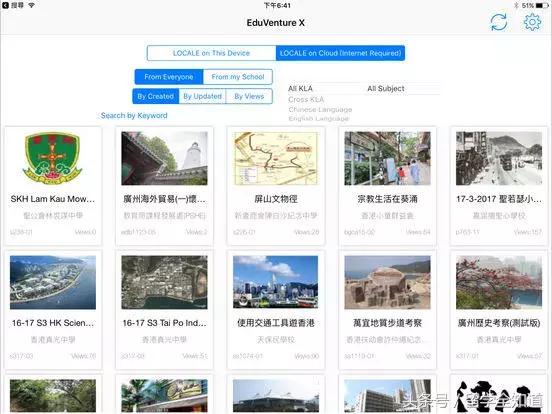552x414 pixels.
Task: Open the All Subject picker
Action: point(386,88)
